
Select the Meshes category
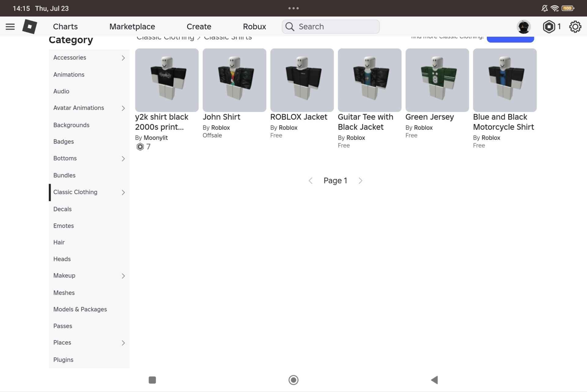pyautogui.click(x=89, y=293)
